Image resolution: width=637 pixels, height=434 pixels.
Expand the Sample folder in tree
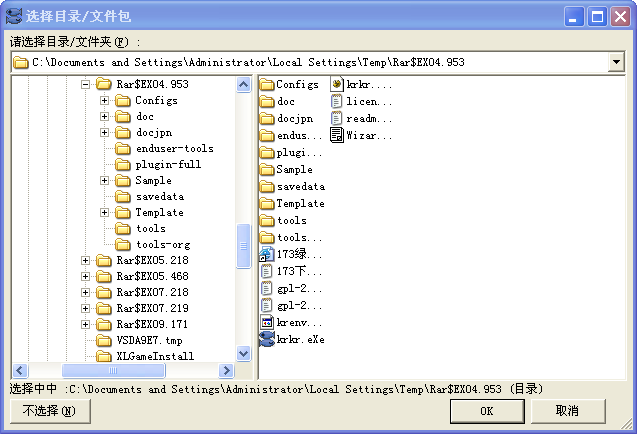[x=105, y=181]
